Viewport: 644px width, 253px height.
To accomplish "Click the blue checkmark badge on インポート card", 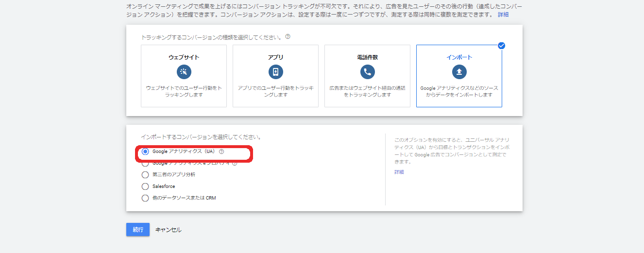I will click(x=502, y=46).
